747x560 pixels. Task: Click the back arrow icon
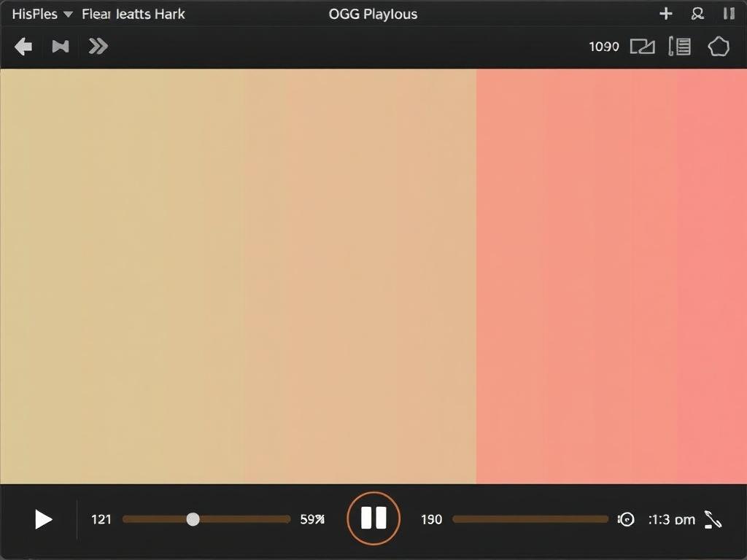(23, 47)
